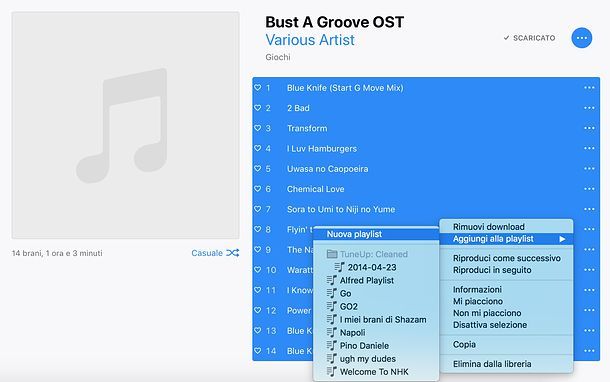Add to the ugh my dudes playlist
This screenshot has height=382, width=610.
coord(376,359)
